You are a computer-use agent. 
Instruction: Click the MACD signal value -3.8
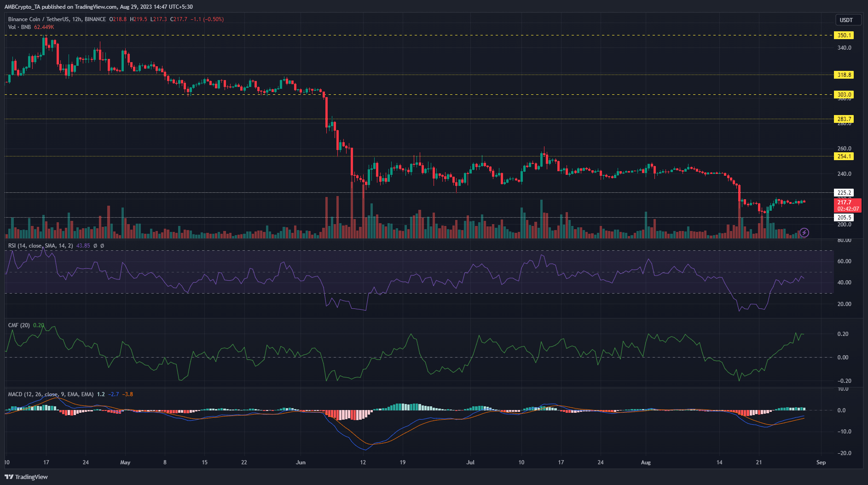pyautogui.click(x=128, y=394)
